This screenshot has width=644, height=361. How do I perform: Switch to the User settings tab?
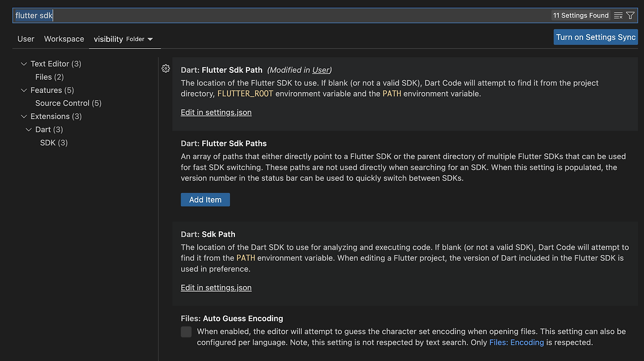tap(26, 39)
